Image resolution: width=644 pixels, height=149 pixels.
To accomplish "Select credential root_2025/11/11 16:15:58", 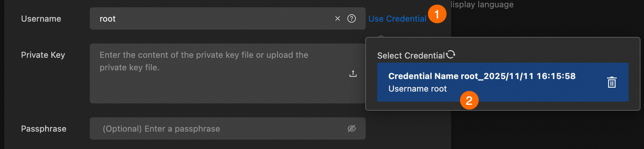I will click(x=482, y=76).
